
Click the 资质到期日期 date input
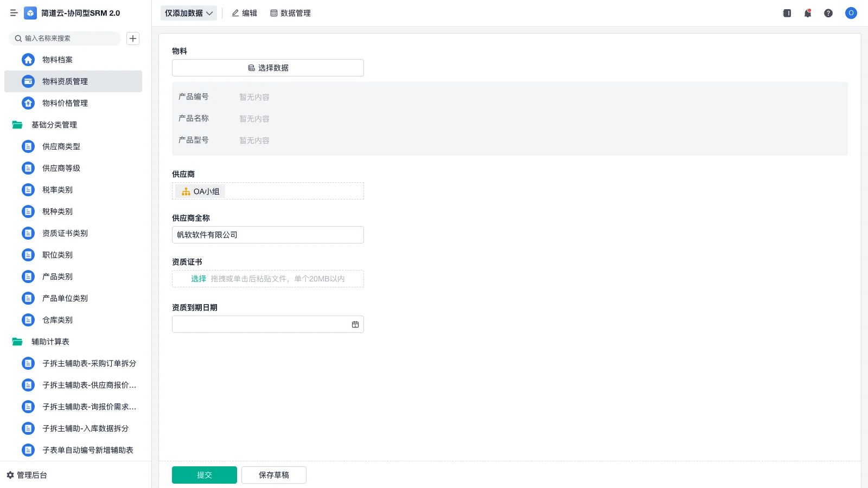tap(268, 324)
